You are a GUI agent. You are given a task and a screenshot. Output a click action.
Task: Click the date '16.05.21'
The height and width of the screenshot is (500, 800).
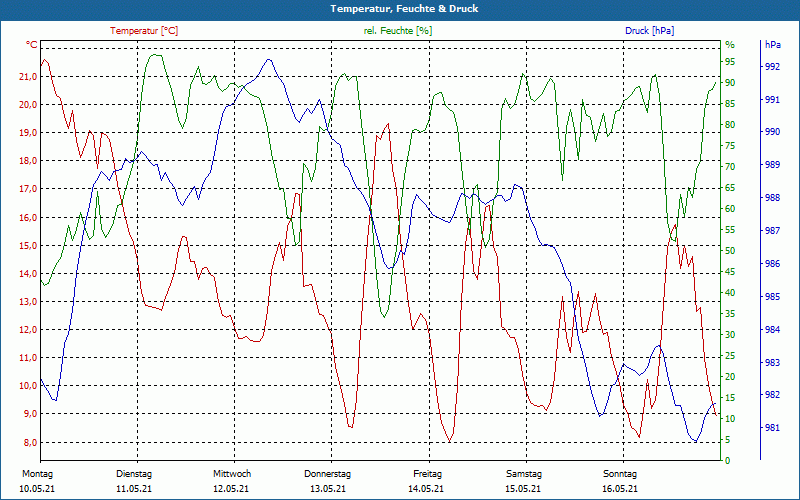point(620,489)
